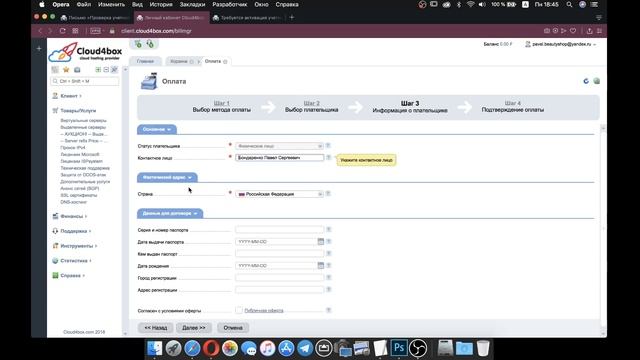Open the Файл menu in the menu bar

coord(84,4)
